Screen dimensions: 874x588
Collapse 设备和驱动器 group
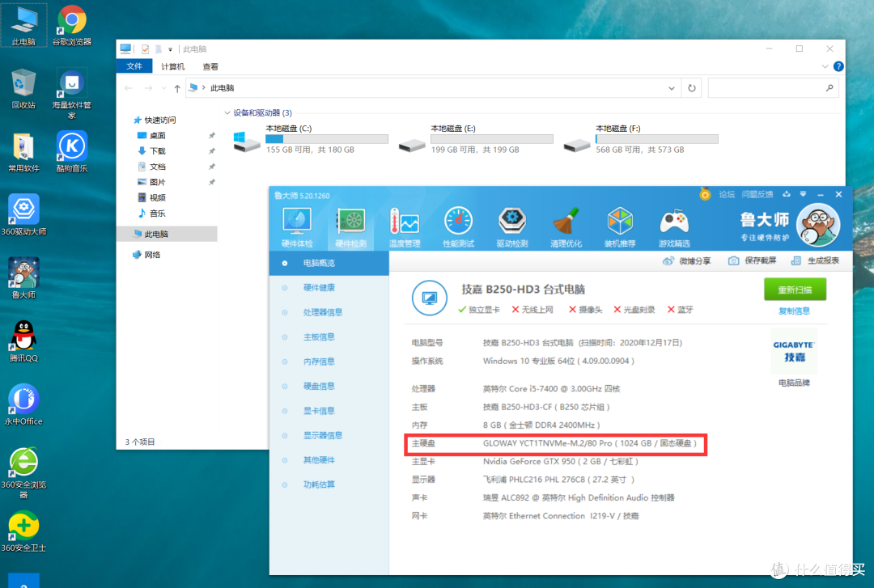coord(227,112)
